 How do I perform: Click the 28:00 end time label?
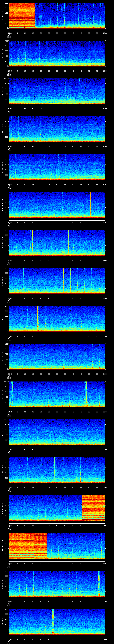105,525
